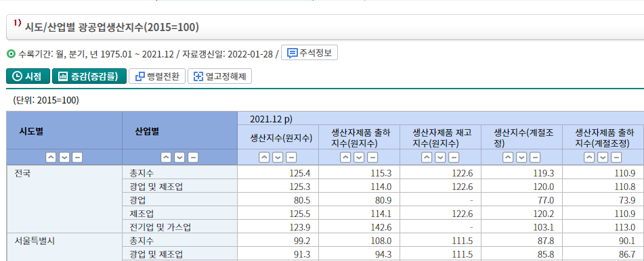Sort 출하지수(원지수) ascending with up arrow

point(346,158)
